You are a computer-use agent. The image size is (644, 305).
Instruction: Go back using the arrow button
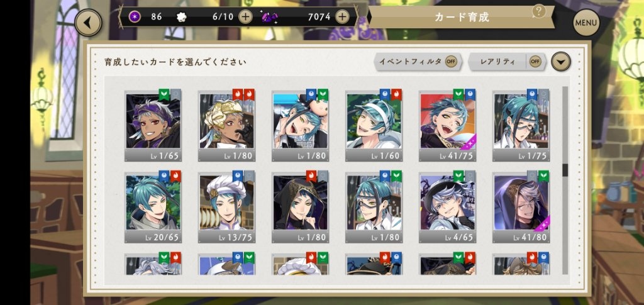click(88, 23)
